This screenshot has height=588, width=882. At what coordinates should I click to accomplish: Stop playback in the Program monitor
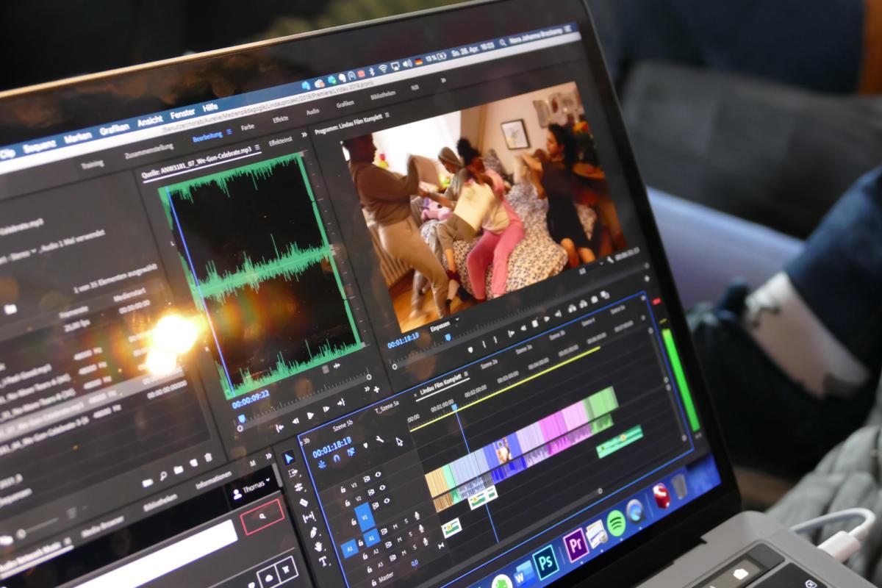pos(534,323)
